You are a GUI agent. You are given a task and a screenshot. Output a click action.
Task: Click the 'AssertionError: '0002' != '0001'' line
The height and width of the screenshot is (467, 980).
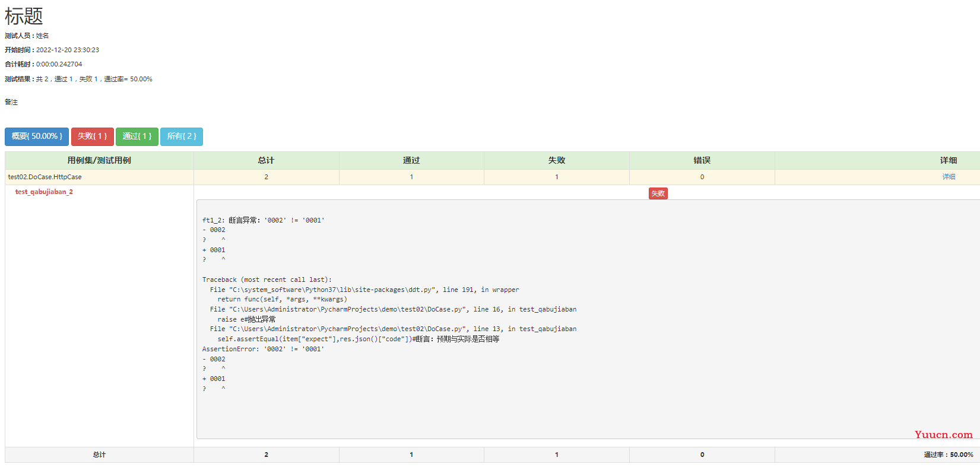[264, 349]
